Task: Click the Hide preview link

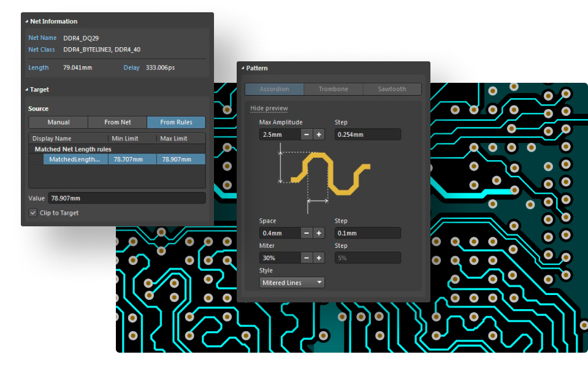Action: pyautogui.click(x=269, y=109)
